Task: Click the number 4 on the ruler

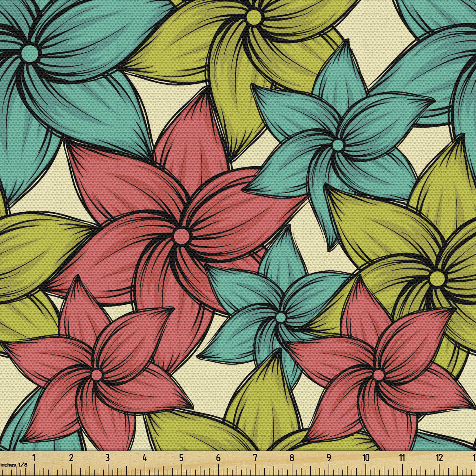Action: 144,458
